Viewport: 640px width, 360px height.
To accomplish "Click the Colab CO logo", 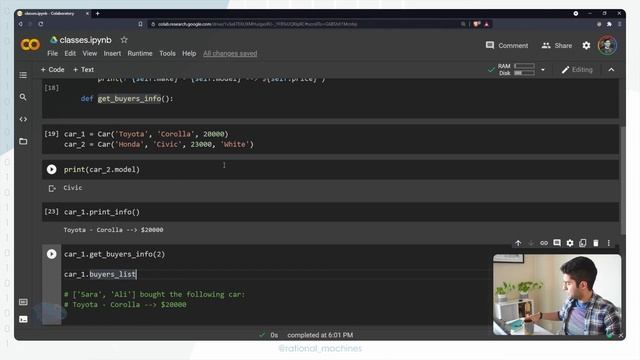I will pos(30,44).
